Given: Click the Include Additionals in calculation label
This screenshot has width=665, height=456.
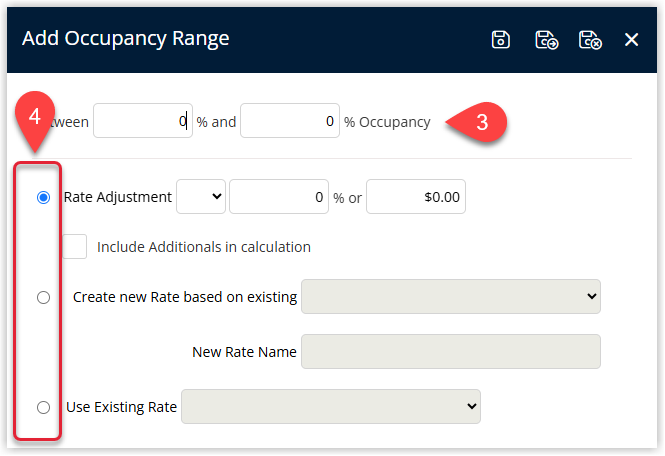Looking at the screenshot, I should tap(204, 247).
